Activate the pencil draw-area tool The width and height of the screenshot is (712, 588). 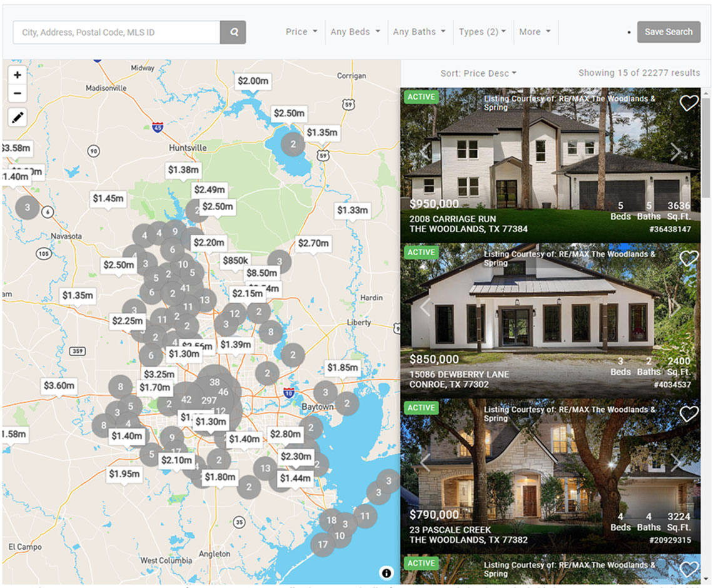pos(18,117)
